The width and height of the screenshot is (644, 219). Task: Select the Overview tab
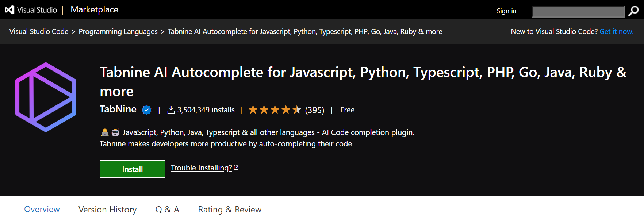[x=42, y=210]
